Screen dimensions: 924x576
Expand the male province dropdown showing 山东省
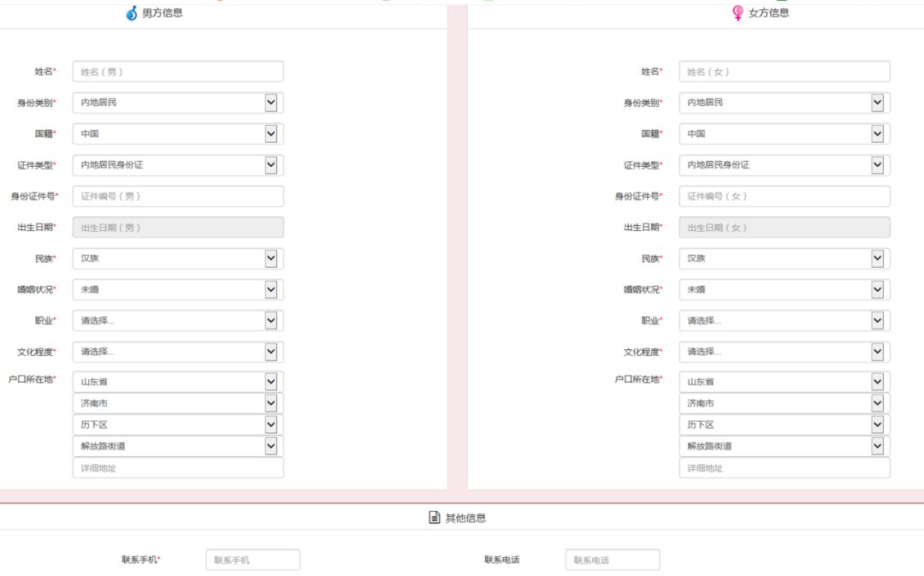[x=177, y=382]
